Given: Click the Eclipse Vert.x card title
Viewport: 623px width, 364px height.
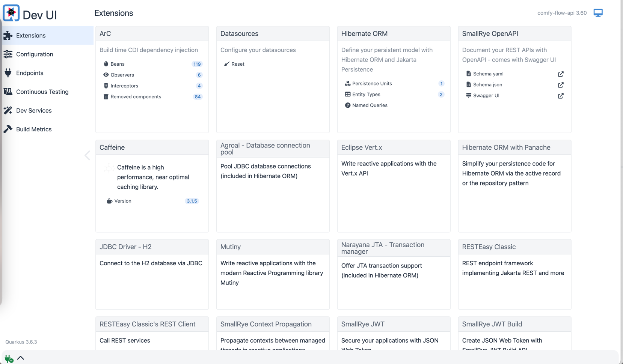Looking at the screenshot, I should 362,147.
